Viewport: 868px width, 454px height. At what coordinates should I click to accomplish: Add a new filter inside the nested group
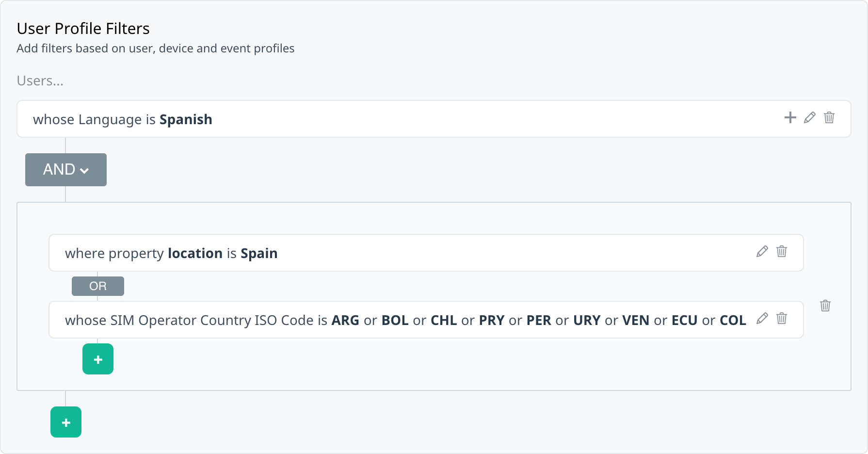(x=97, y=359)
